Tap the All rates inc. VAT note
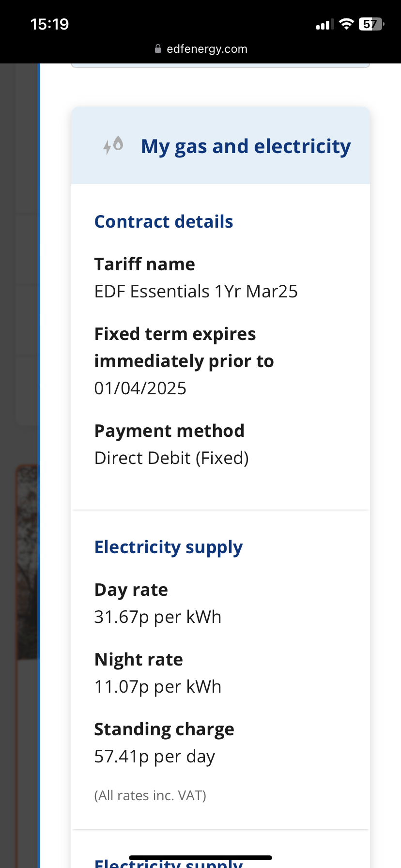 tap(150, 795)
